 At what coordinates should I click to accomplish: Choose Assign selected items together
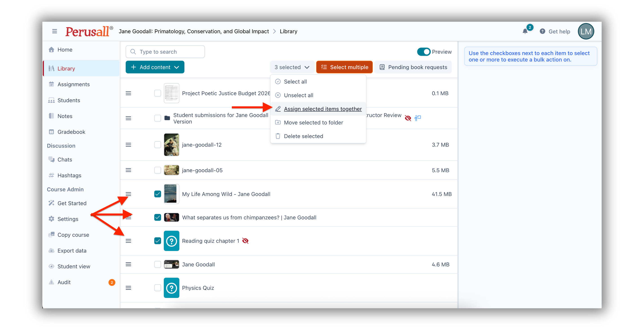(322, 109)
